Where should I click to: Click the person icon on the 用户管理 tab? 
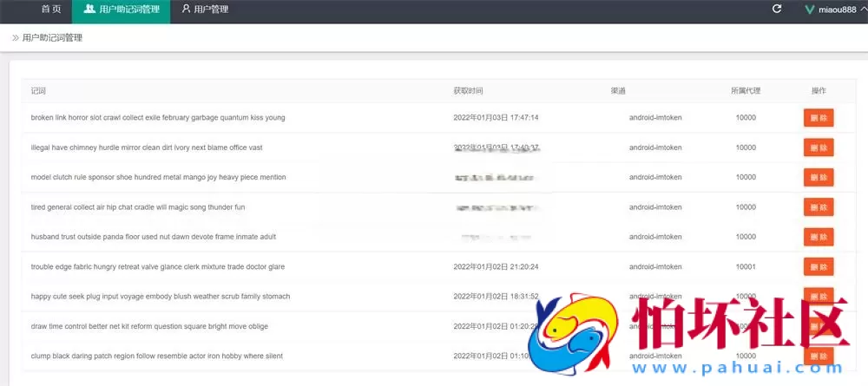pyautogui.click(x=186, y=10)
